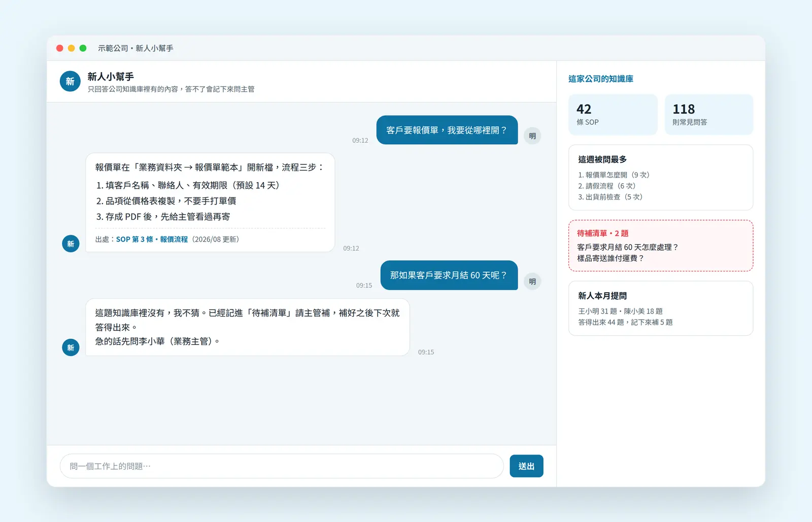
Task: Open the SOP 第 3 條・報價流程 source link
Action: [152, 239]
